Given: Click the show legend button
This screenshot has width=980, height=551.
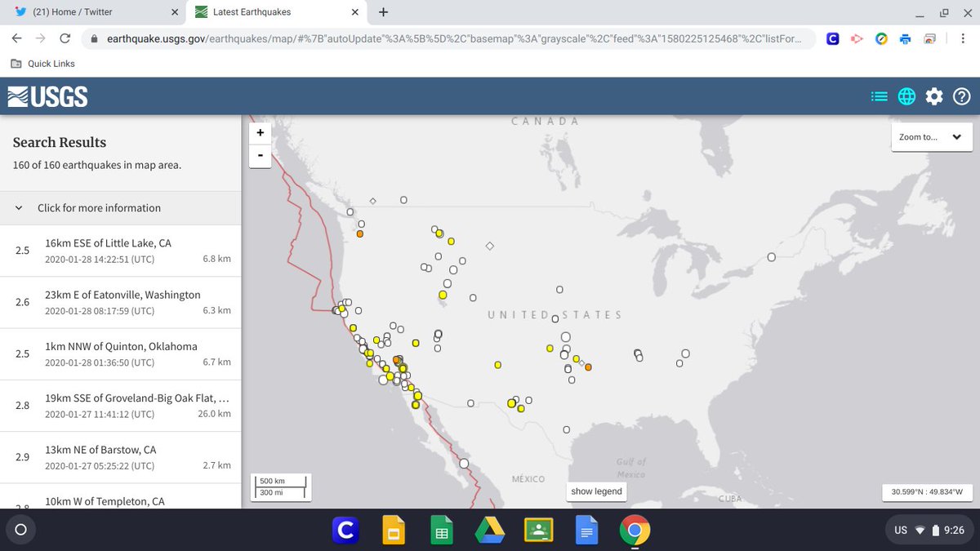Looking at the screenshot, I should click(596, 491).
